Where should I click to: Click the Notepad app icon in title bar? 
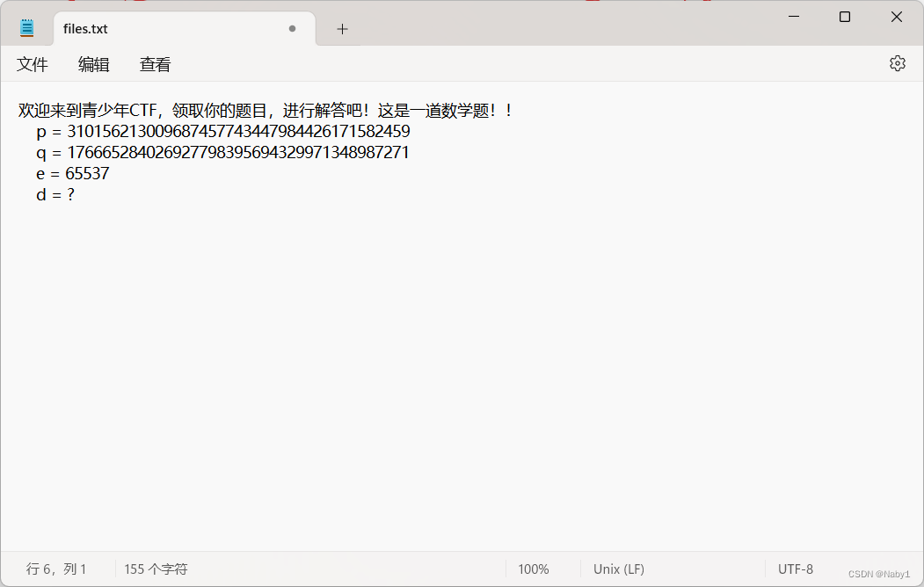(25, 26)
